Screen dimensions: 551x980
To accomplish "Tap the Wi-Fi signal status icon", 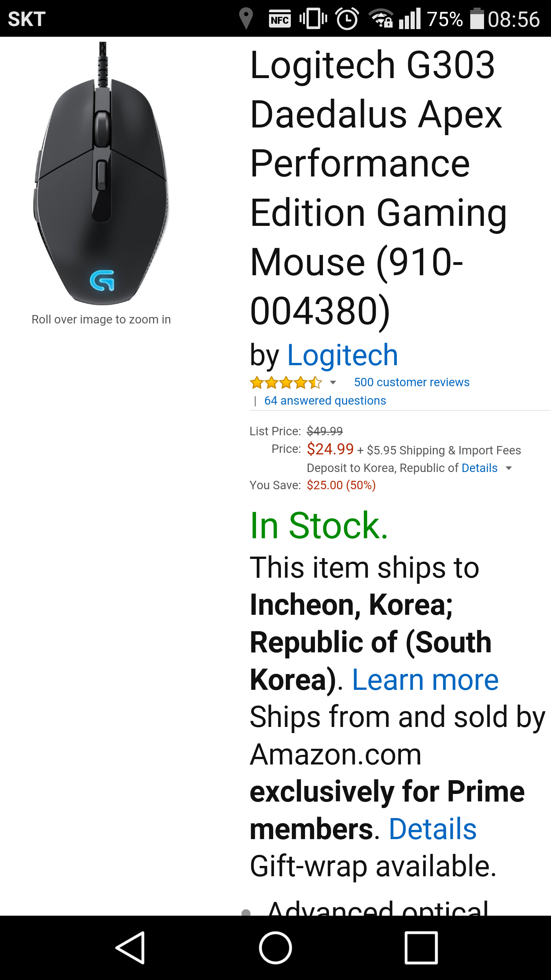I will 380,18.
